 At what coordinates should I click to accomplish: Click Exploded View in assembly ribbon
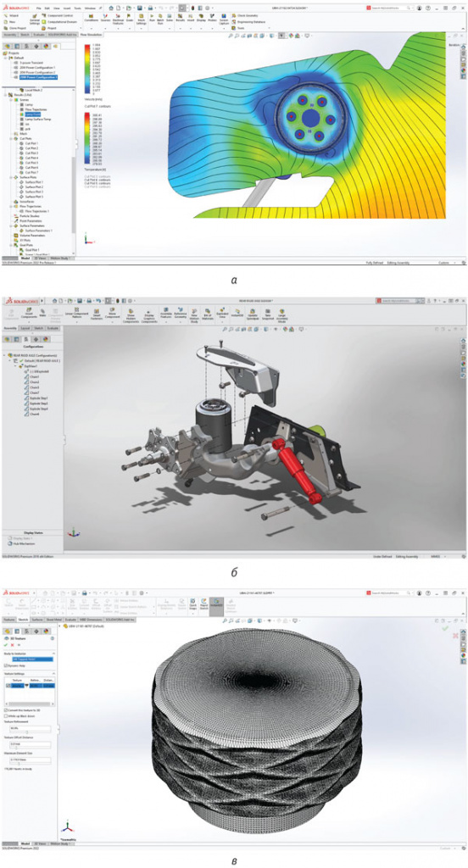pos(222,314)
